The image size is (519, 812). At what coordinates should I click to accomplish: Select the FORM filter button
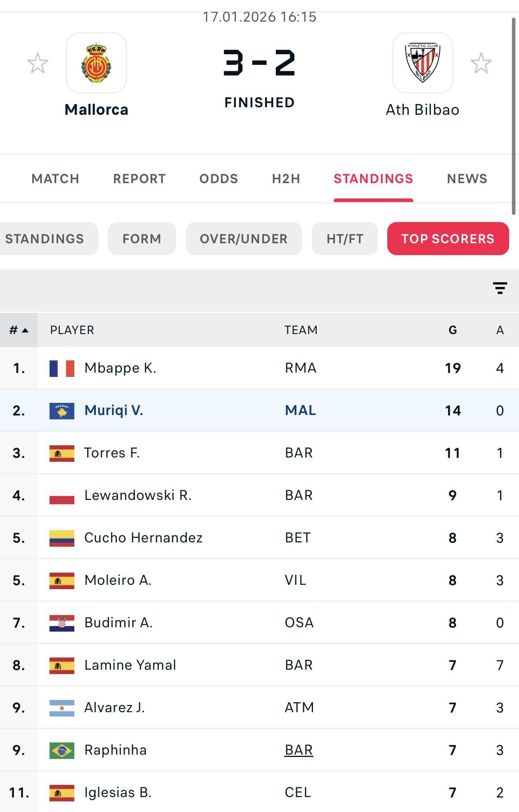142,239
